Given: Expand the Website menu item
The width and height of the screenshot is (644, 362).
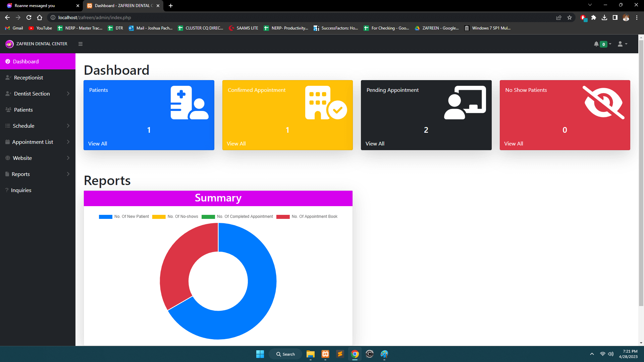Looking at the screenshot, I should [38, 158].
